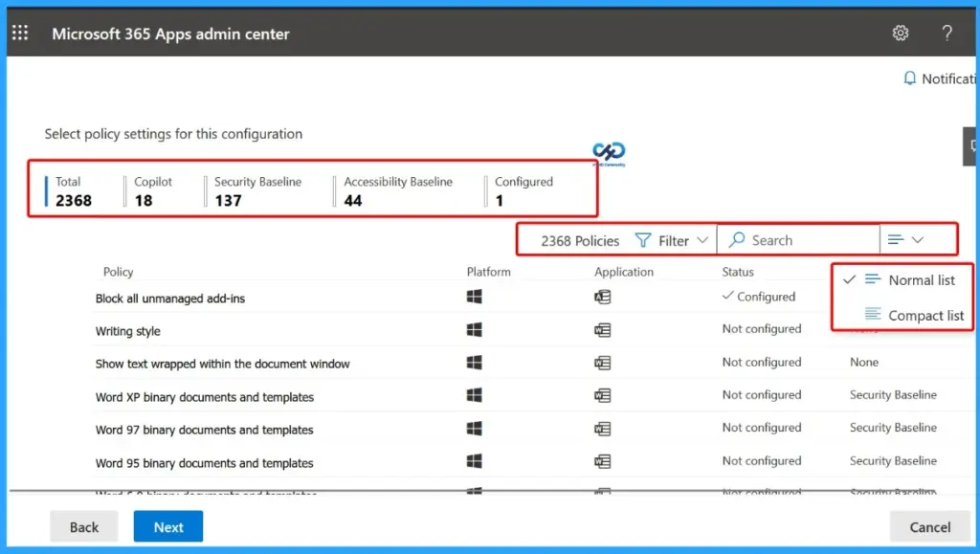The image size is (980, 554).
Task: Click Windows icon in Show text wrapped row
Action: click(x=475, y=363)
